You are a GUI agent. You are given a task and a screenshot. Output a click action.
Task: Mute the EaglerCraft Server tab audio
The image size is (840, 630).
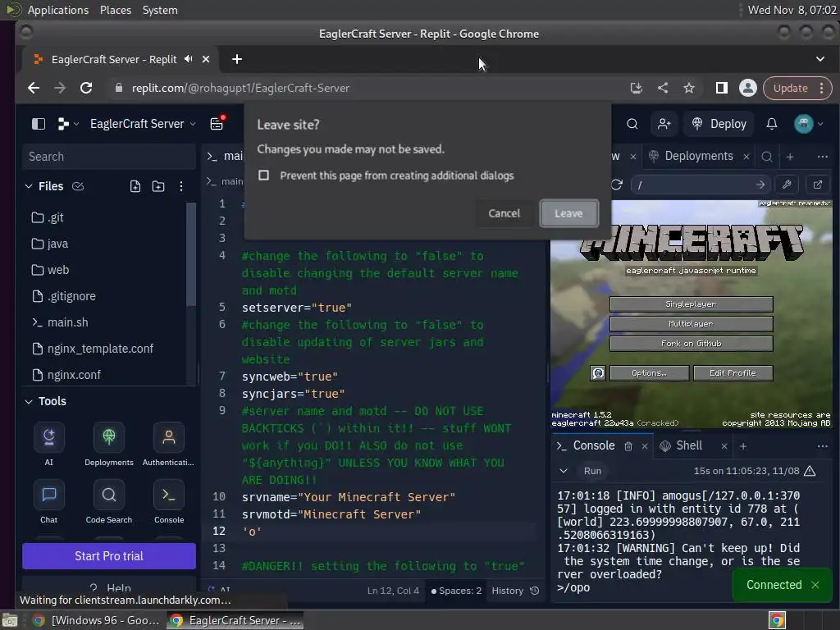(x=189, y=59)
